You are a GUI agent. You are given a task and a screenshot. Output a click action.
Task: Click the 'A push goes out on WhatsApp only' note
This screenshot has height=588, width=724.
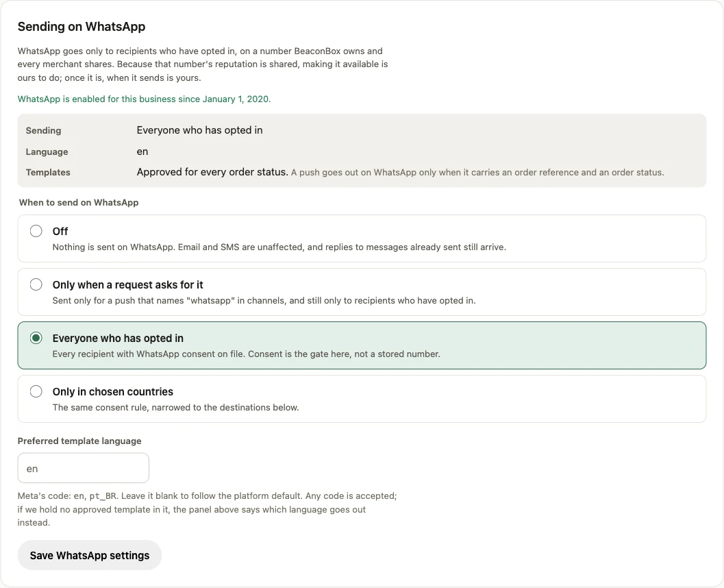[477, 172]
